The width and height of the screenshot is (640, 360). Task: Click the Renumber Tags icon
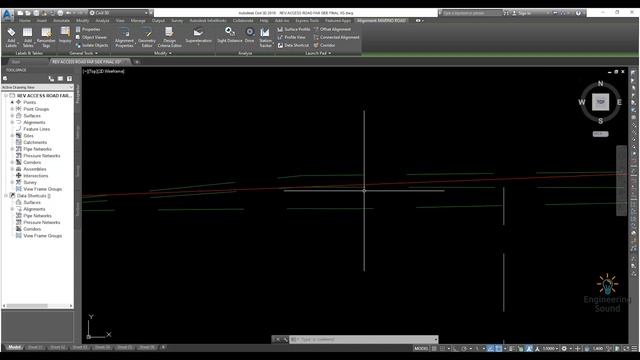(46, 37)
